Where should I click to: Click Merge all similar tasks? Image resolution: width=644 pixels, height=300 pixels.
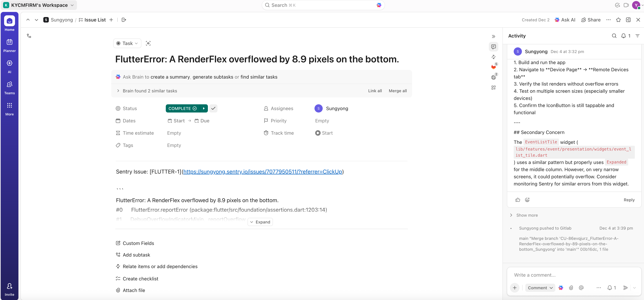click(398, 91)
